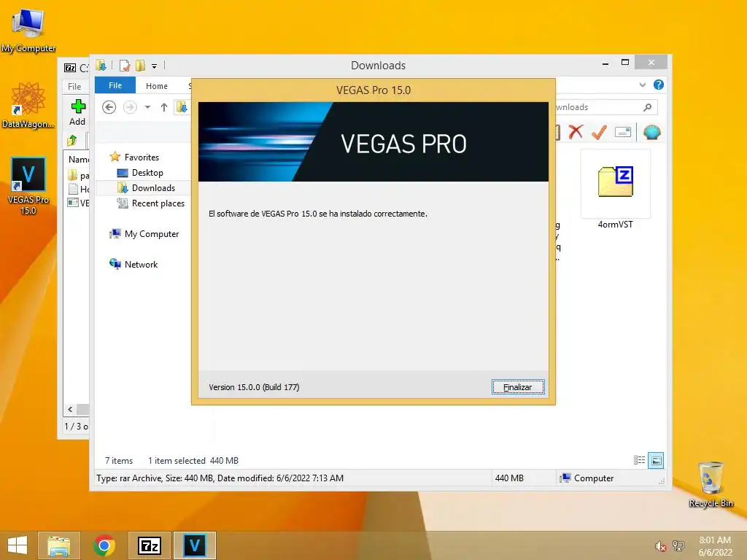Click the Name column header in the 7-Zip window

[x=78, y=159]
